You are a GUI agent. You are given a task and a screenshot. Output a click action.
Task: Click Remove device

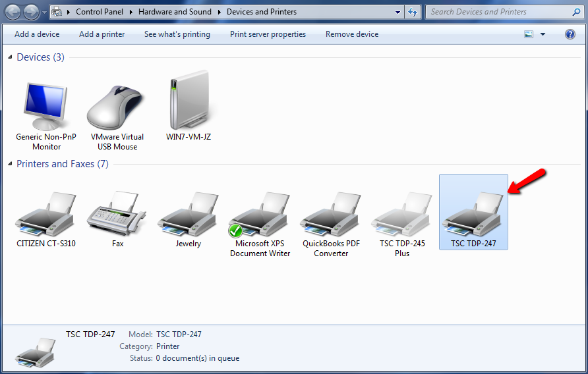click(x=352, y=34)
